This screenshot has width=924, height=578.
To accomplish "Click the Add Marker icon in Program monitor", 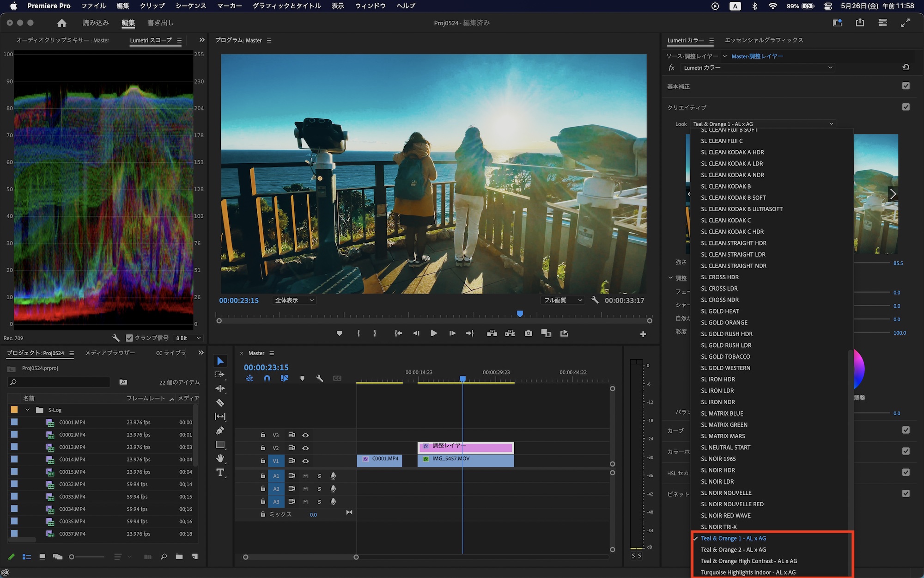I will [x=340, y=333].
